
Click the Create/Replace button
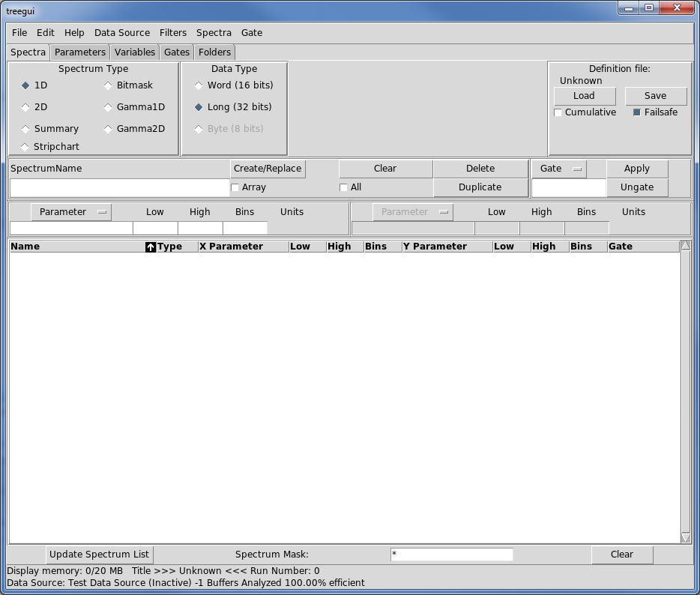pyautogui.click(x=268, y=169)
